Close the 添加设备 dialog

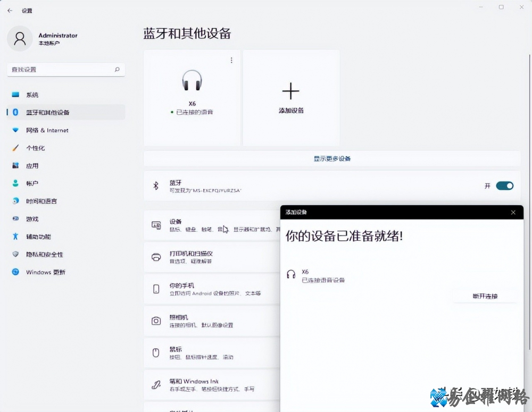(513, 213)
